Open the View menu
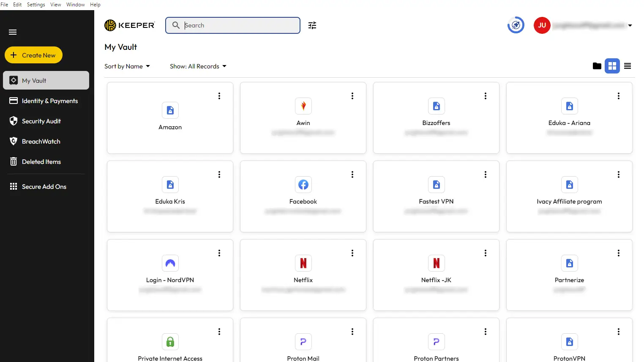This screenshot has width=644, height=362. [56, 5]
